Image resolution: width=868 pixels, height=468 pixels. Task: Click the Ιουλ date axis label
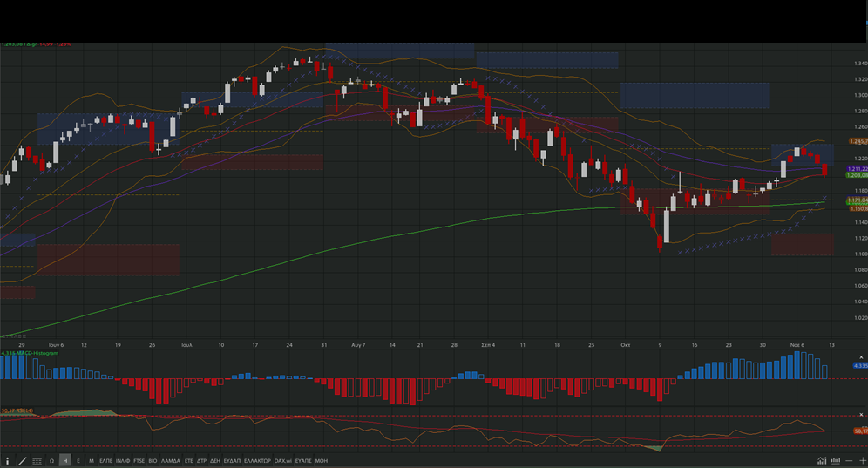186,345
